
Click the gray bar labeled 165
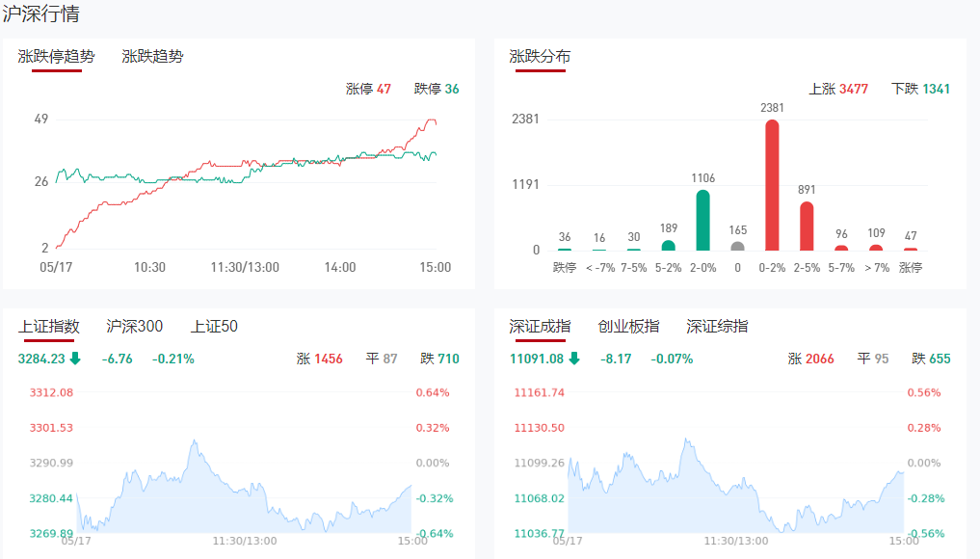tap(737, 247)
